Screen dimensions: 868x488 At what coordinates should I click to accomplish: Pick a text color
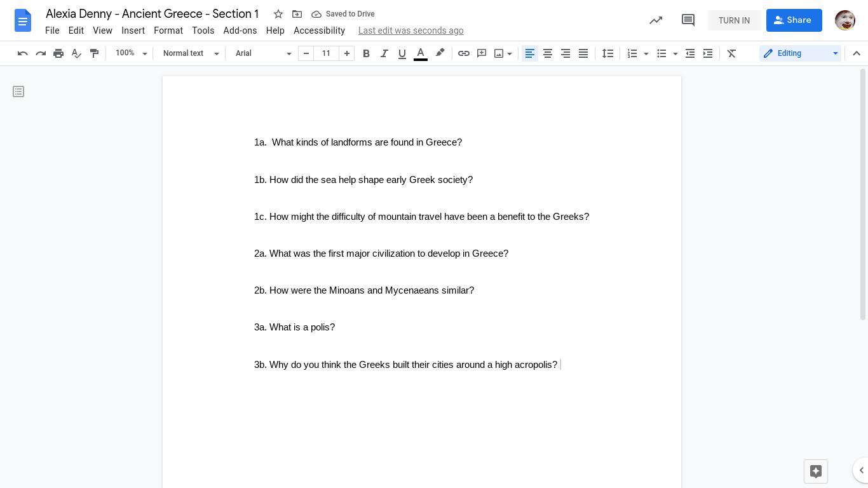point(421,53)
